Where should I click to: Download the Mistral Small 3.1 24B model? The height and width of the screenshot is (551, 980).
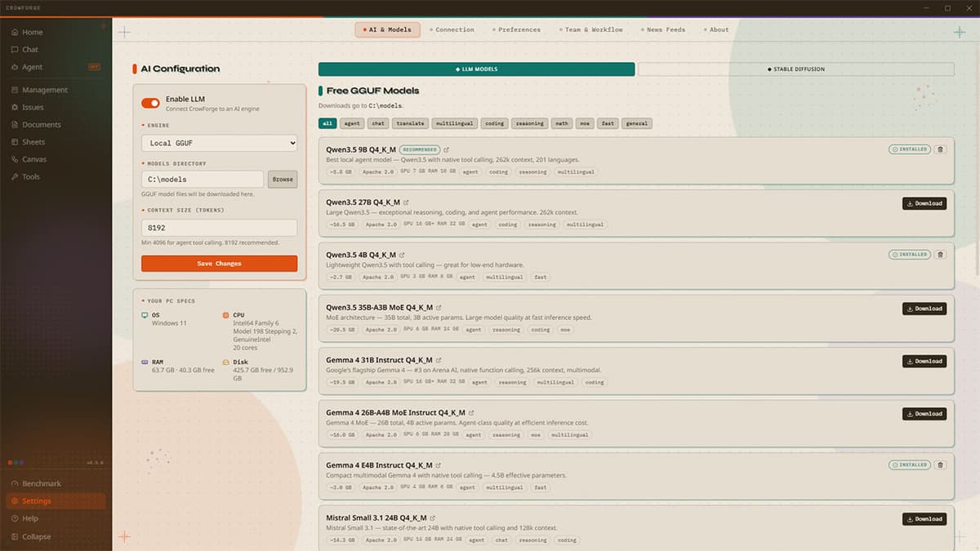(924, 518)
